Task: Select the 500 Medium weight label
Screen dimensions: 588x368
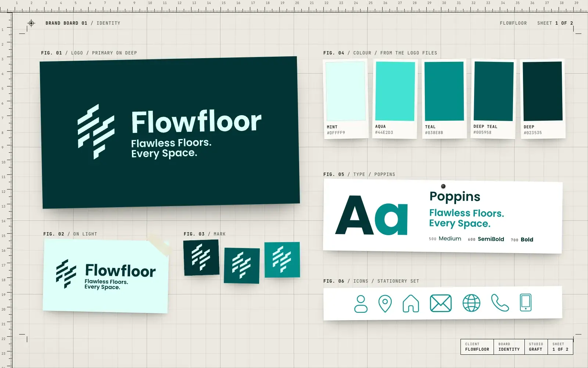Action: coord(445,238)
